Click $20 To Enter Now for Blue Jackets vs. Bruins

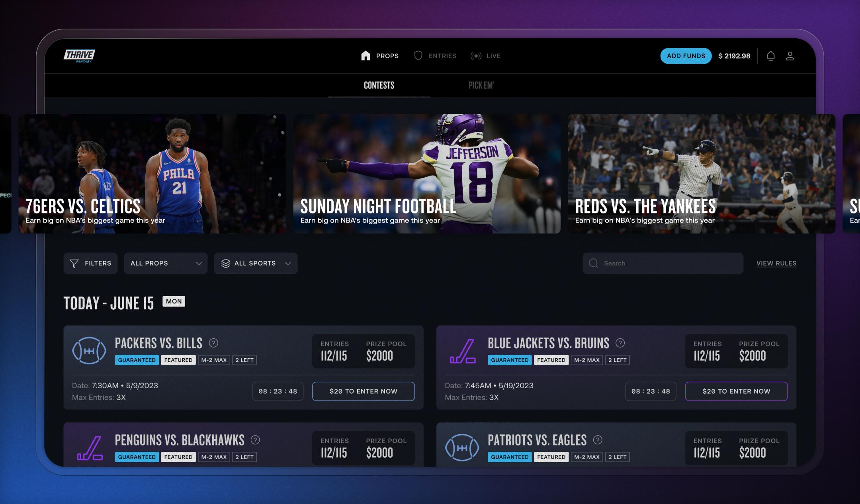coord(736,391)
